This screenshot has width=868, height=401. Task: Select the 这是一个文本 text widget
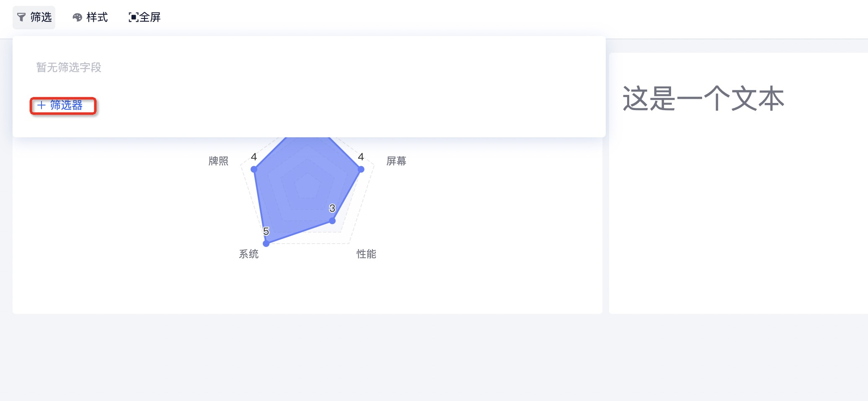coord(703,99)
